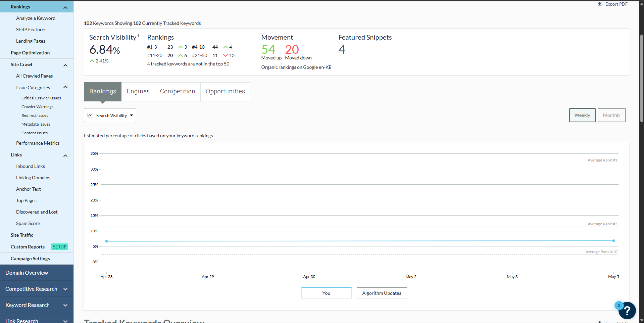Image resolution: width=644 pixels, height=323 pixels.
Task: Click the Search Visibility info icon
Action: [x=138, y=35]
